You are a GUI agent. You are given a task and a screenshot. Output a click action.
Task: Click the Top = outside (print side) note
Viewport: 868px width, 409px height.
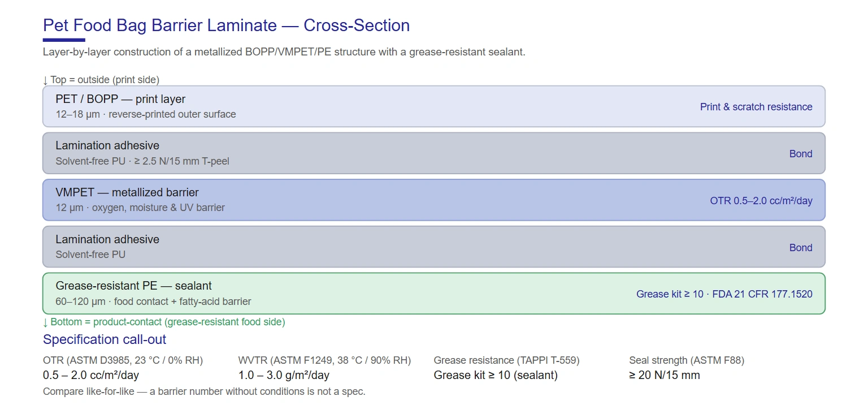(101, 80)
